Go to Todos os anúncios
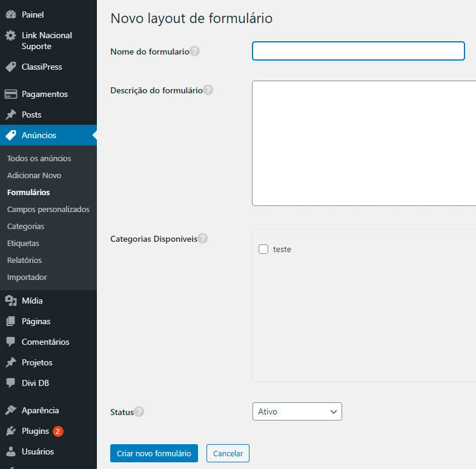 [39, 158]
